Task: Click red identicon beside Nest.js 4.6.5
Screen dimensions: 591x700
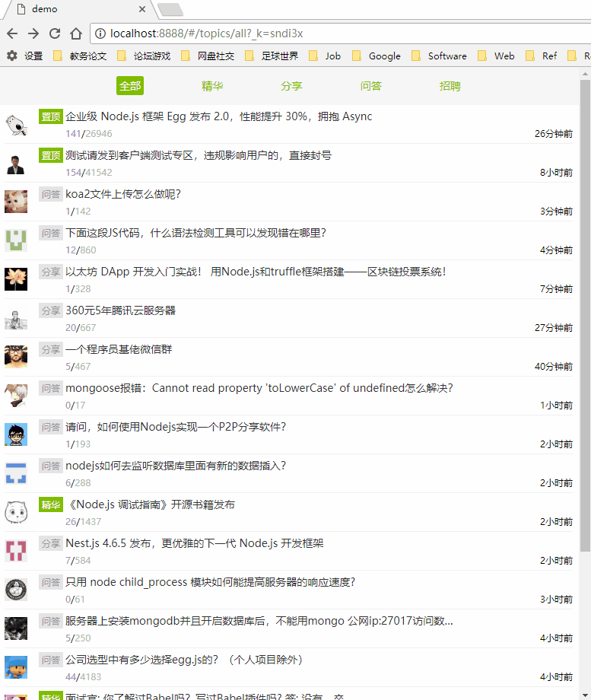Action: click(16, 552)
